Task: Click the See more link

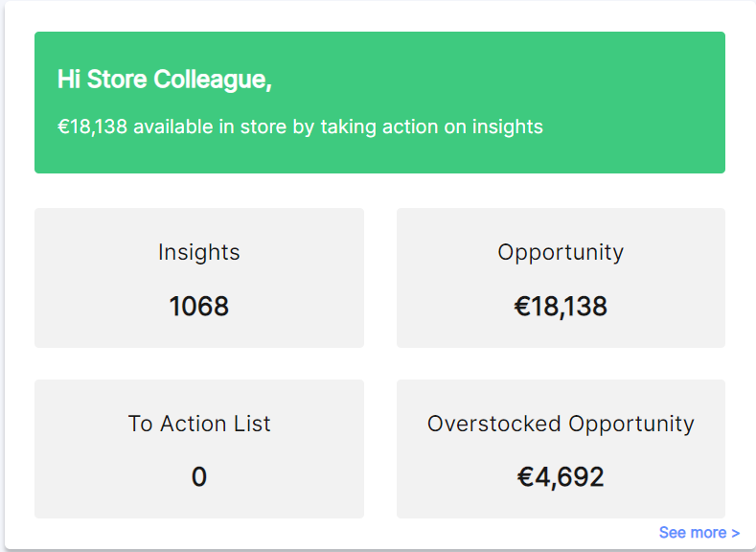Action: click(x=699, y=533)
